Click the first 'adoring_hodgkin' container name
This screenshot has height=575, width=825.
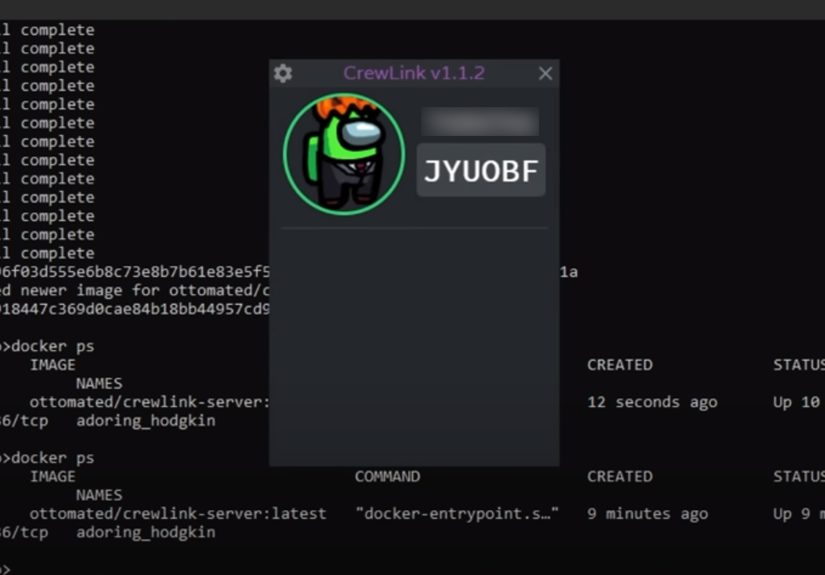pyautogui.click(x=146, y=421)
